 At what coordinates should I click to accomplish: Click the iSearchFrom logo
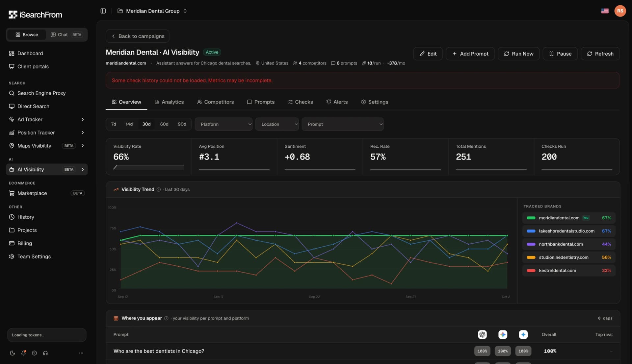pos(35,14)
